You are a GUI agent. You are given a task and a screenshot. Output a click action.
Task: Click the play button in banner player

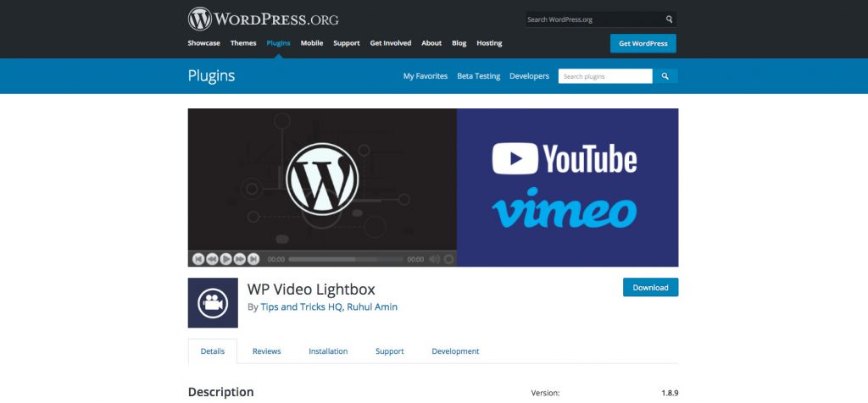coord(225,259)
